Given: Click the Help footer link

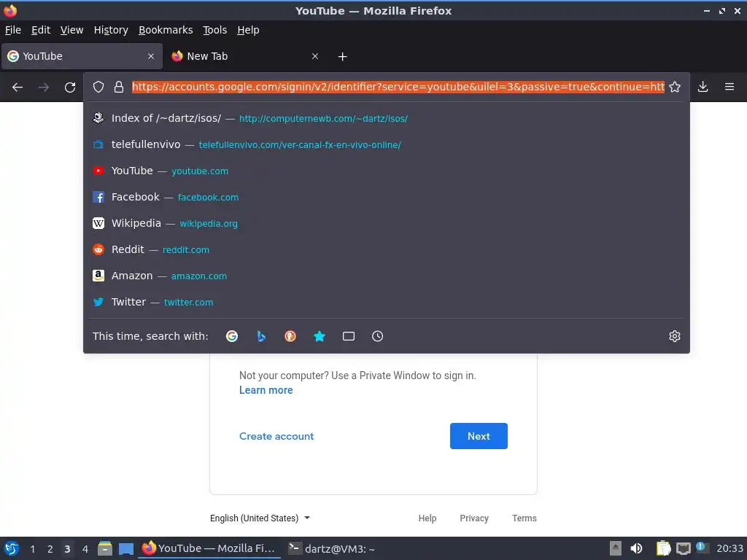Looking at the screenshot, I should click(x=427, y=518).
